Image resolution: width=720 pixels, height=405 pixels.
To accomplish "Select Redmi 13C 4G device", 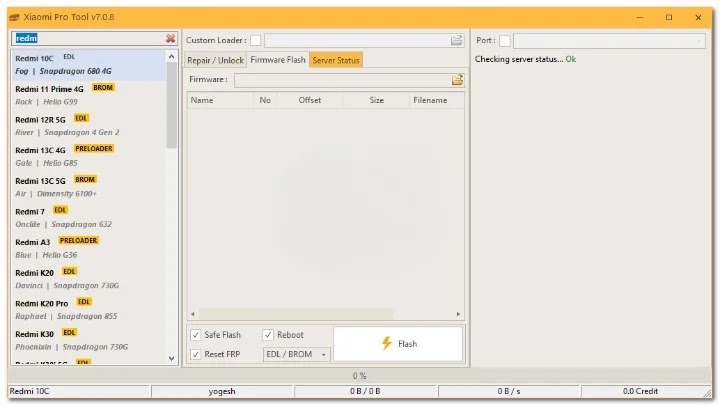I will coord(89,157).
